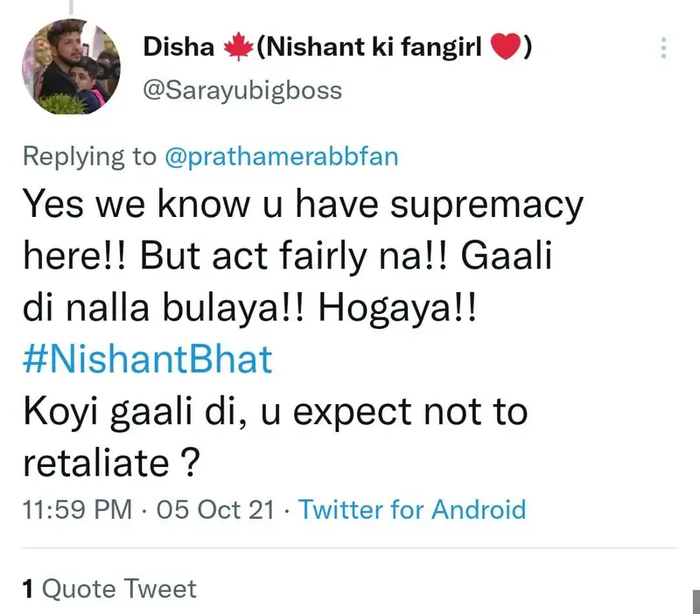This screenshot has width=700, height=614.
Task: Click the "Replying to" label
Action: [88, 157]
